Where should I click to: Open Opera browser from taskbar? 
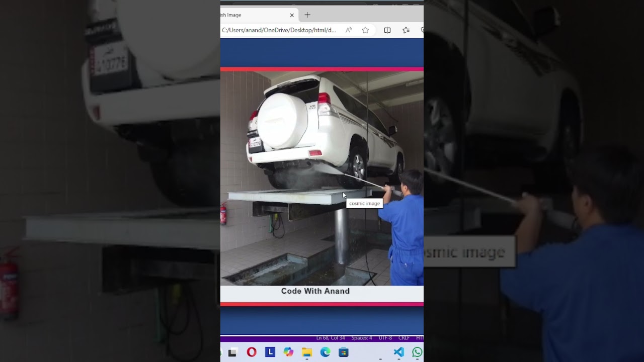[252, 352]
